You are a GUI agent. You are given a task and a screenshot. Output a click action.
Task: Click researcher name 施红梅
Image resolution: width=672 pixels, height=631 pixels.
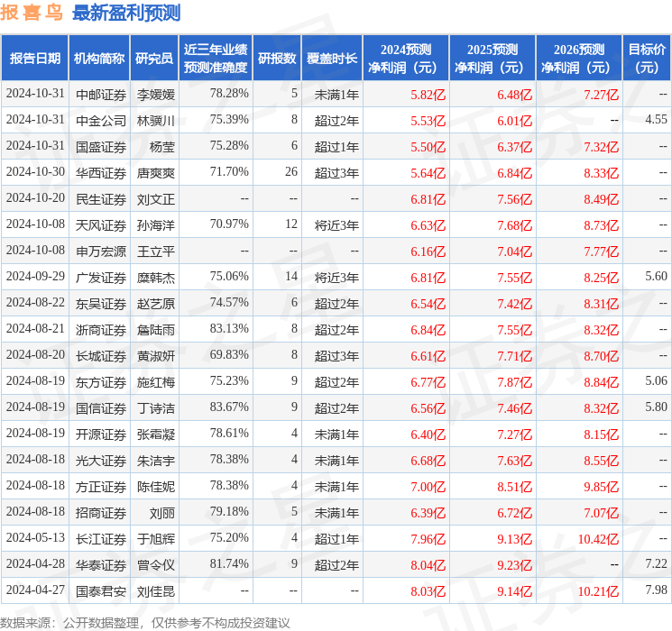click(x=156, y=381)
